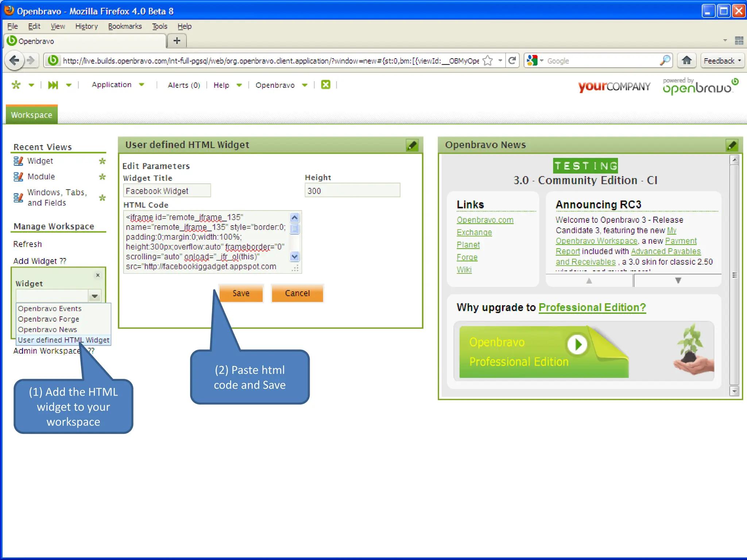Click the news panel scrollbar down arrow

735,391
